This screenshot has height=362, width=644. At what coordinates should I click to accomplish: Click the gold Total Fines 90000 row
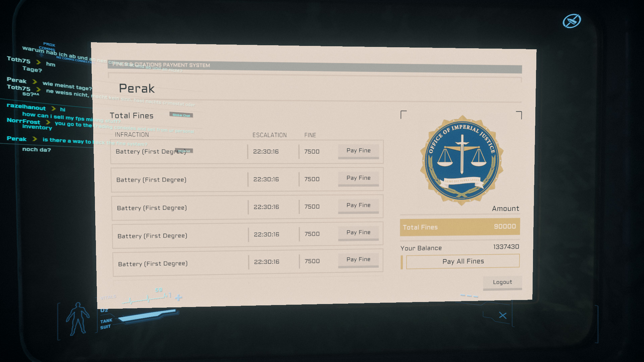(x=460, y=227)
